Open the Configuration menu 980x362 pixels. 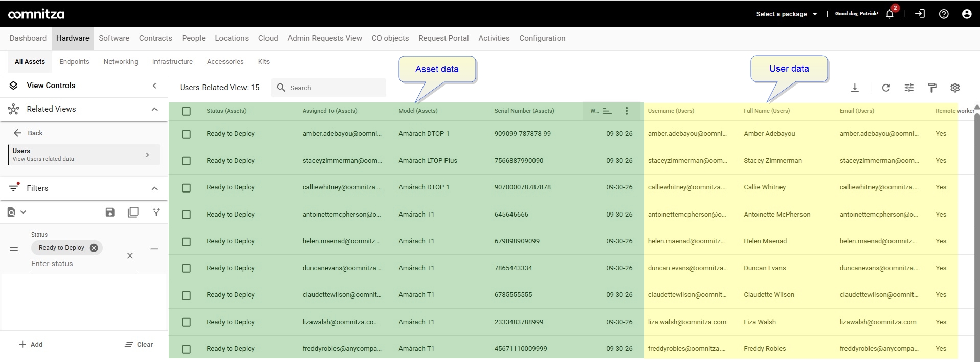tap(542, 38)
